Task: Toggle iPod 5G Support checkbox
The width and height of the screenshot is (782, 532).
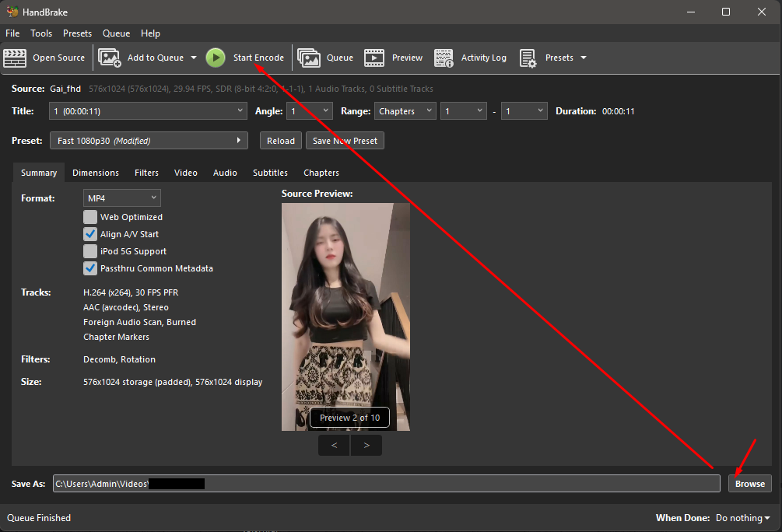Action: pyautogui.click(x=90, y=251)
